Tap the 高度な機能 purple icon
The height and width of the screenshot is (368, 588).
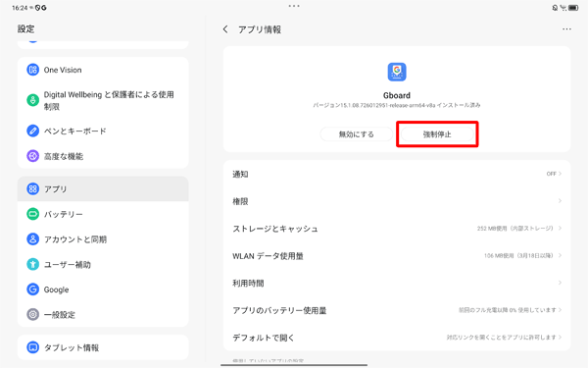coord(32,156)
